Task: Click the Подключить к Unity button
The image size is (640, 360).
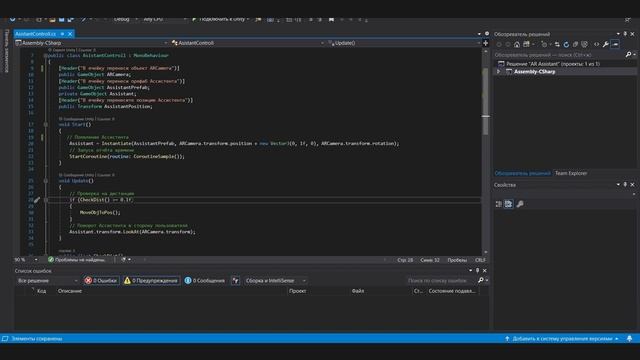Action: pyautogui.click(x=220, y=19)
